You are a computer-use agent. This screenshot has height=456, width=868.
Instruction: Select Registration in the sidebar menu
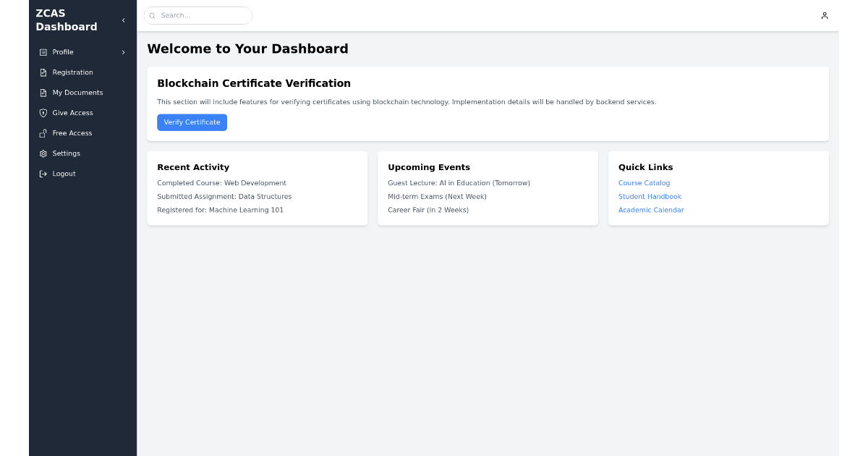(x=74, y=72)
